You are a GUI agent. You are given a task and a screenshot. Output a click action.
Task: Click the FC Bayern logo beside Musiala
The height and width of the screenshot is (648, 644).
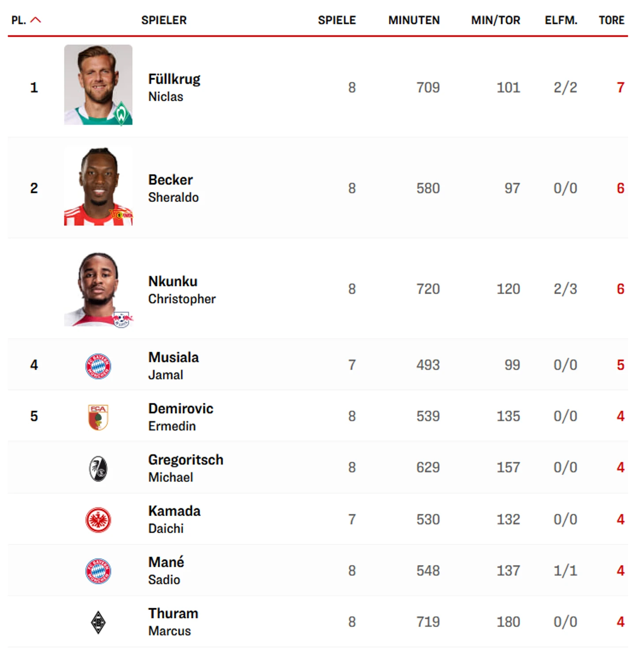click(x=98, y=366)
